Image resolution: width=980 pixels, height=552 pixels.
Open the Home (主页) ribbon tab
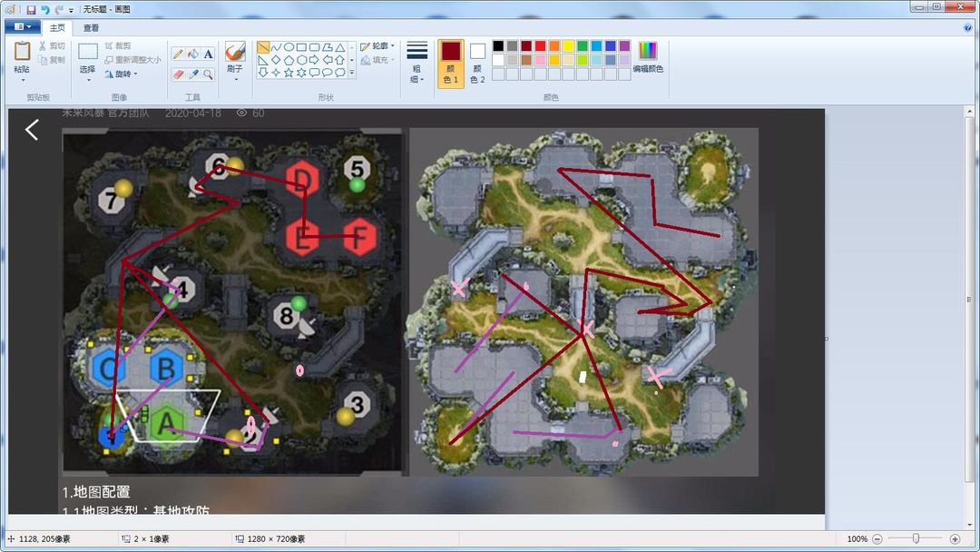tap(57, 27)
